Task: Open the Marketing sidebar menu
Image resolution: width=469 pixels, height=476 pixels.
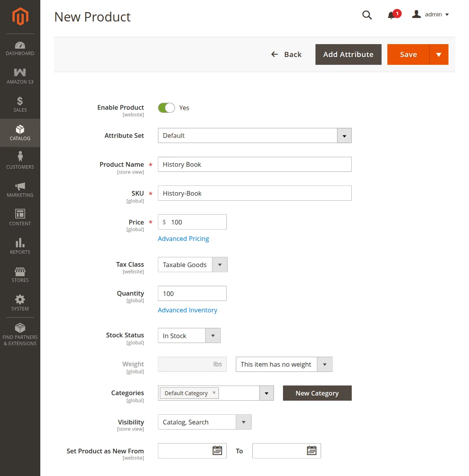Action: pyautogui.click(x=20, y=190)
